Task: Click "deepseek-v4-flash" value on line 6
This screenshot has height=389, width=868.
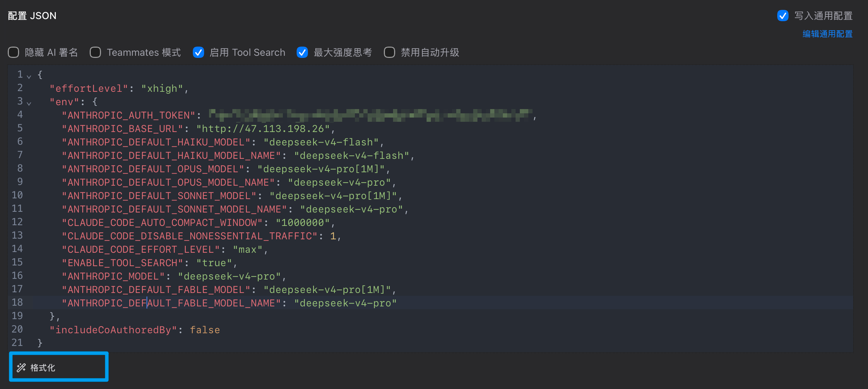Action: (321, 142)
